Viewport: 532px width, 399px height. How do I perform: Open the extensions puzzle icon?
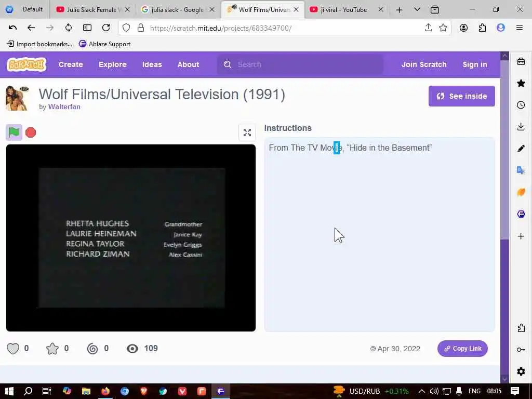click(482, 28)
